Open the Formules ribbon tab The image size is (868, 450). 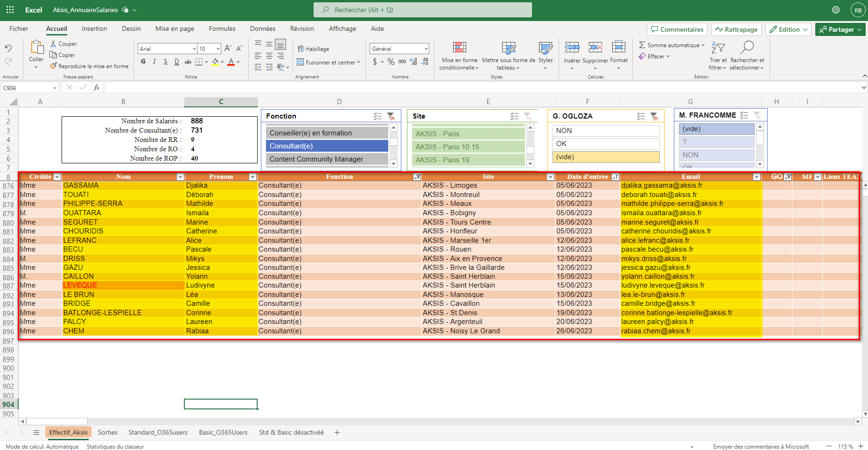coord(222,28)
